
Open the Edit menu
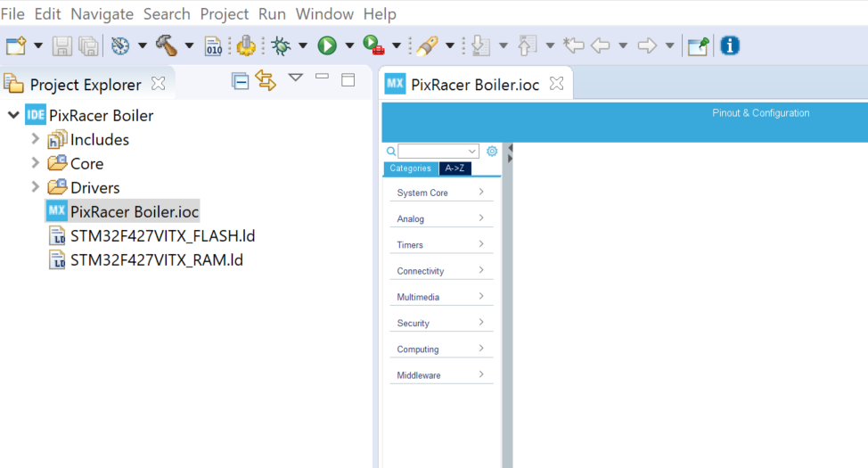(47, 14)
